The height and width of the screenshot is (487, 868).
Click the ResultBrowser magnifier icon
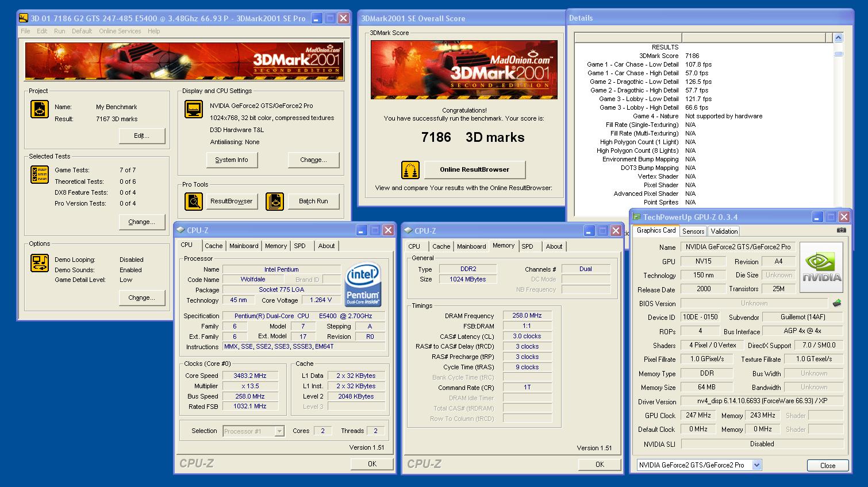pos(194,202)
